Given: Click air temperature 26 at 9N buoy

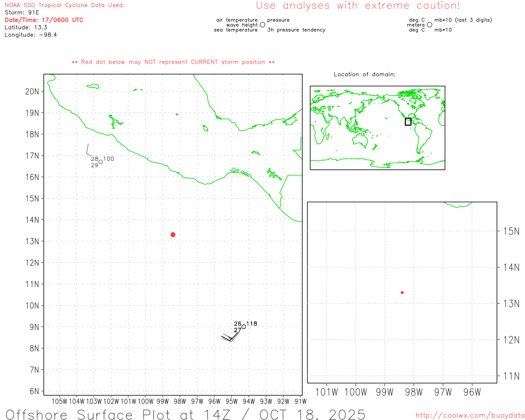Looking at the screenshot, I should click(238, 324).
